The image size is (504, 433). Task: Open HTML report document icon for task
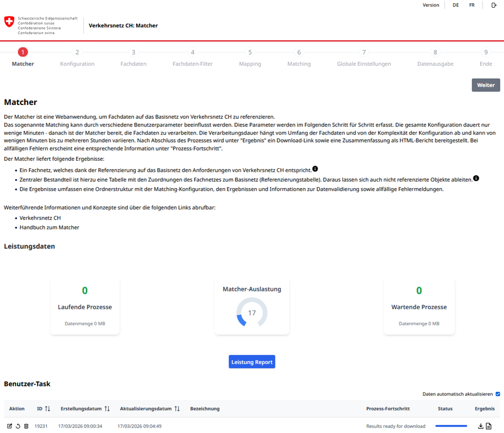[x=489, y=426]
